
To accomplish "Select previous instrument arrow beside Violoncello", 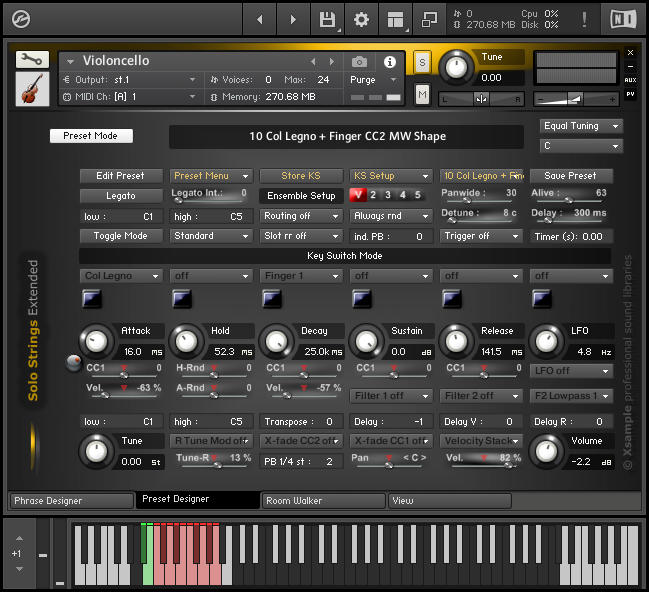I will pyautogui.click(x=313, y=62).
